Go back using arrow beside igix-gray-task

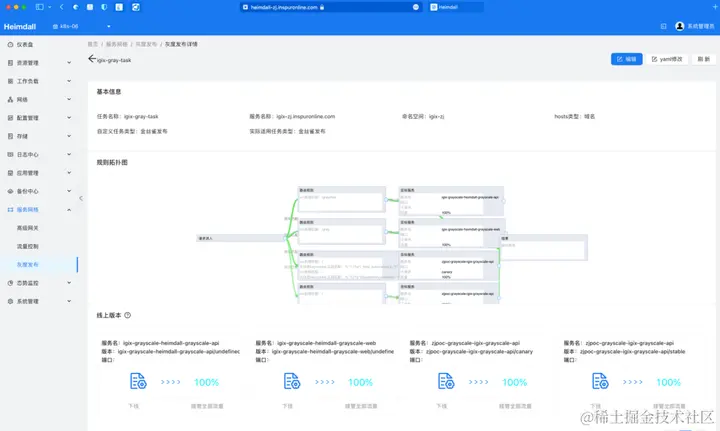click(x=92, y=59)
